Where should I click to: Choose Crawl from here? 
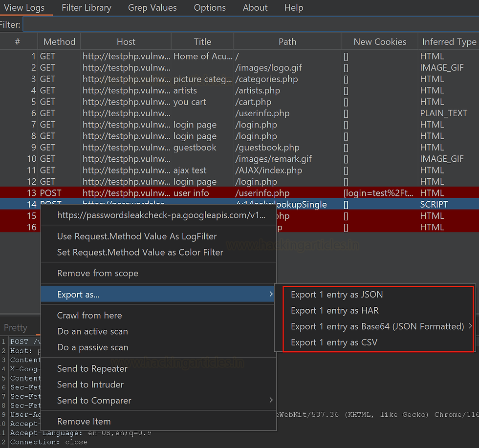tap(158, 315)
